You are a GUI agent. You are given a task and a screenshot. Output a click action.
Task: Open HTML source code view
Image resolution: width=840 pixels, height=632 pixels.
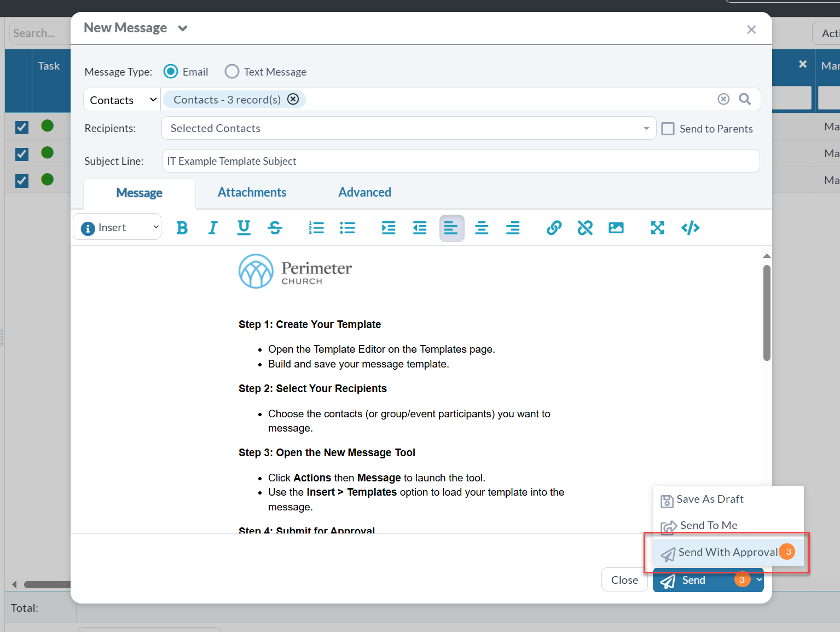(x=690, y=228)
